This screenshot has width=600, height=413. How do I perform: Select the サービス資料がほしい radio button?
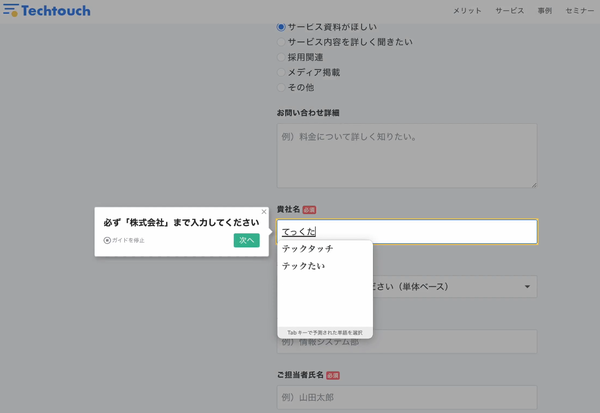[280, 27]
